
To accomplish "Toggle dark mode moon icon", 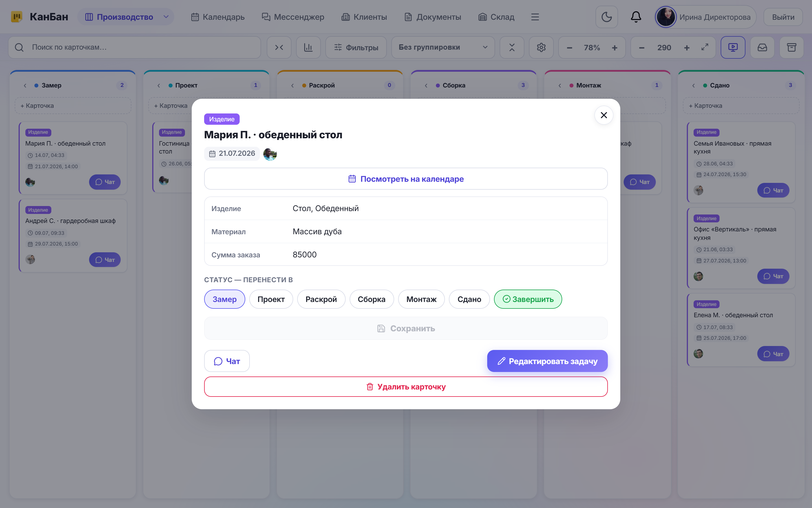I will pyautogui.click(x=606, y=17).
